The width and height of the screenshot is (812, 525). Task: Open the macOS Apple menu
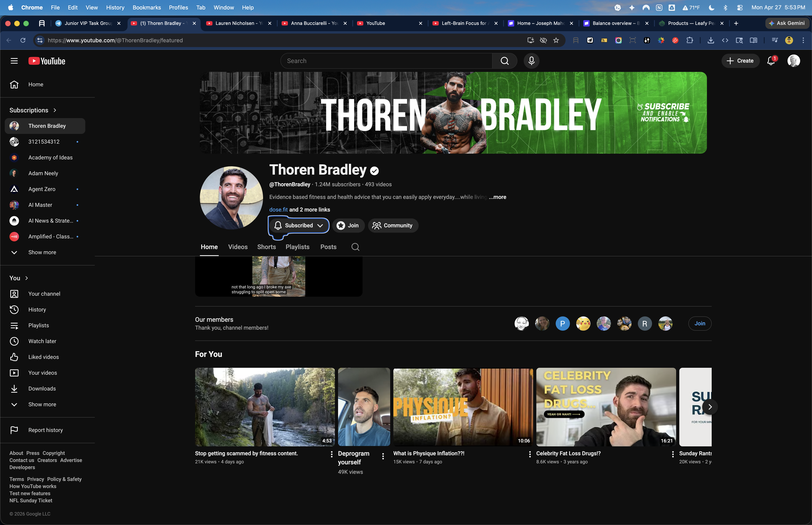tap(10, 8)
